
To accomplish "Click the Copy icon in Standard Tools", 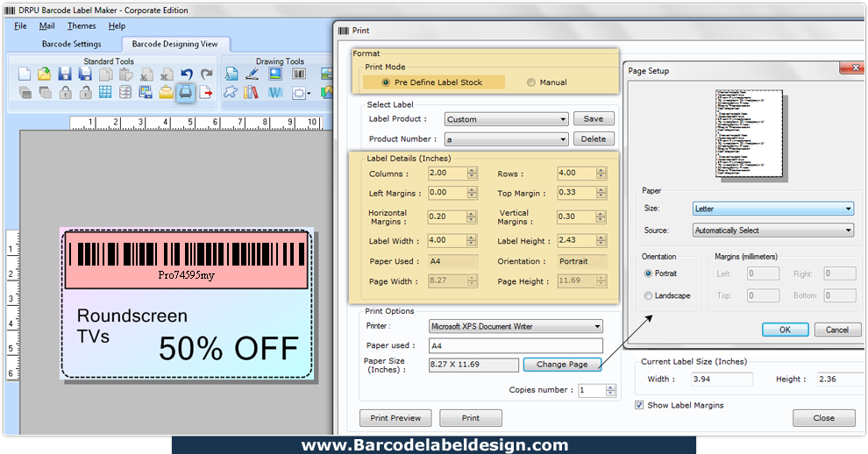I will pyautogui.click(x=105, y=74).
